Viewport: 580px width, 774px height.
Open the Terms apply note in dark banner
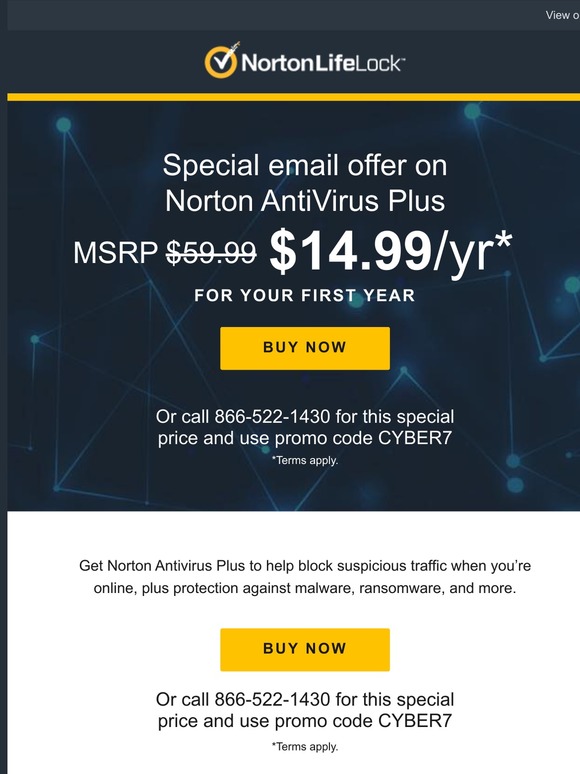coord(305,460)
